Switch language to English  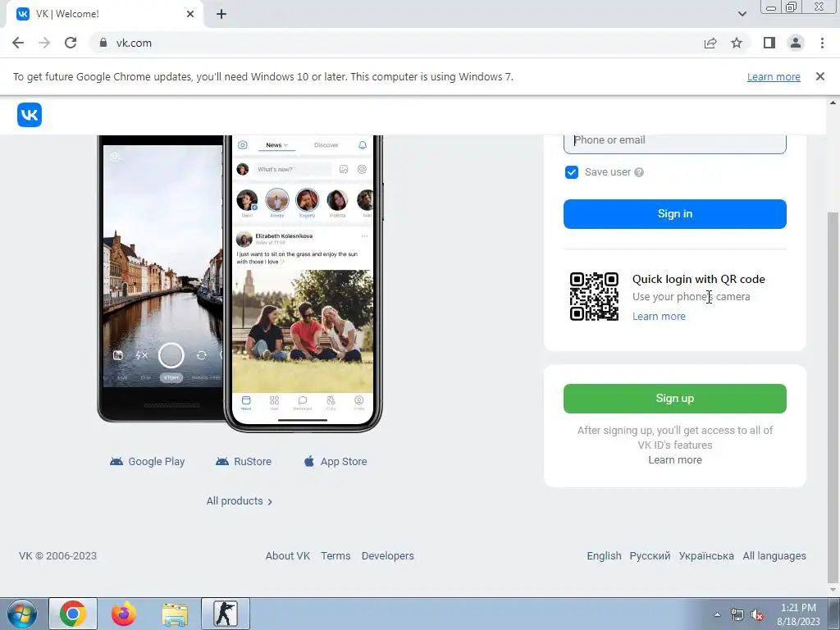pyautogui.click(x=604, y=556)
